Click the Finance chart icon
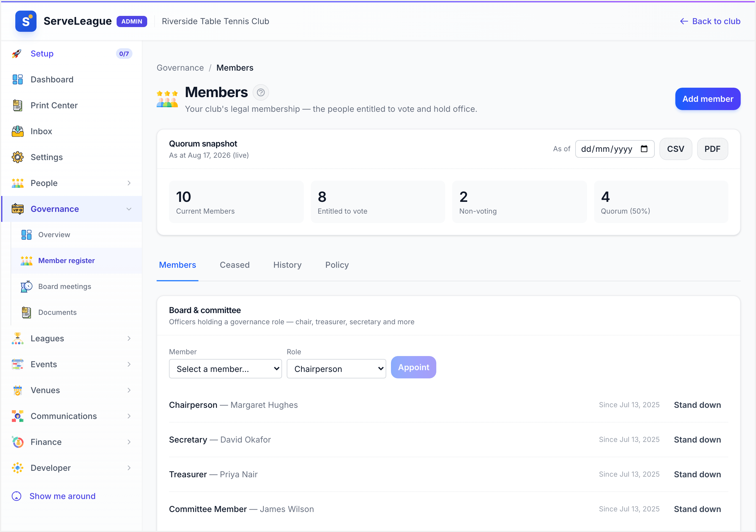This screenshot has height=532, width=756. click(17, 442)
